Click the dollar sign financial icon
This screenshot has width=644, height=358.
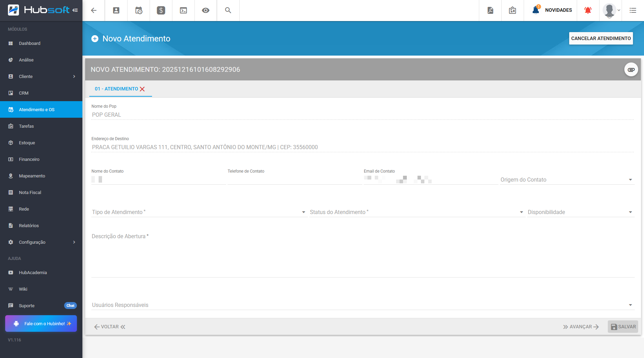tap(161, 10)
